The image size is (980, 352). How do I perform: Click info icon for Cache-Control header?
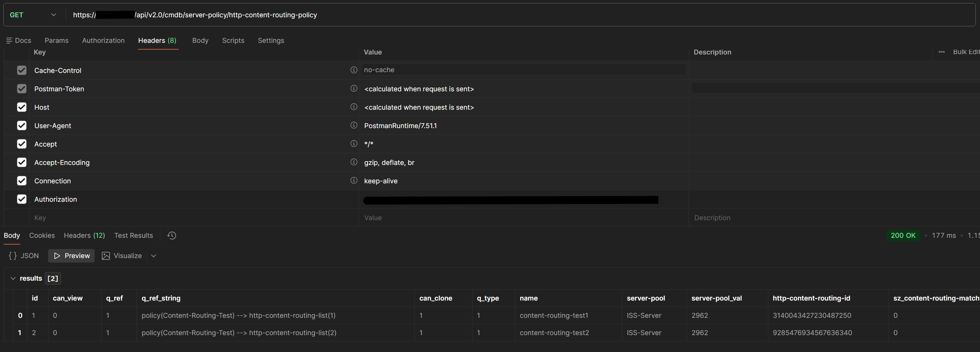pyautogui.click(x=354, y=70)
